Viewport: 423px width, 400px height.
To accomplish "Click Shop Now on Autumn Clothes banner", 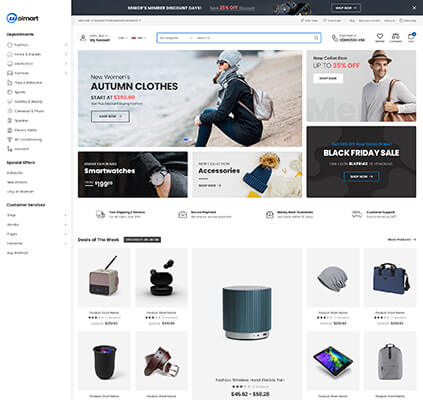I will [x=110, y=116].
